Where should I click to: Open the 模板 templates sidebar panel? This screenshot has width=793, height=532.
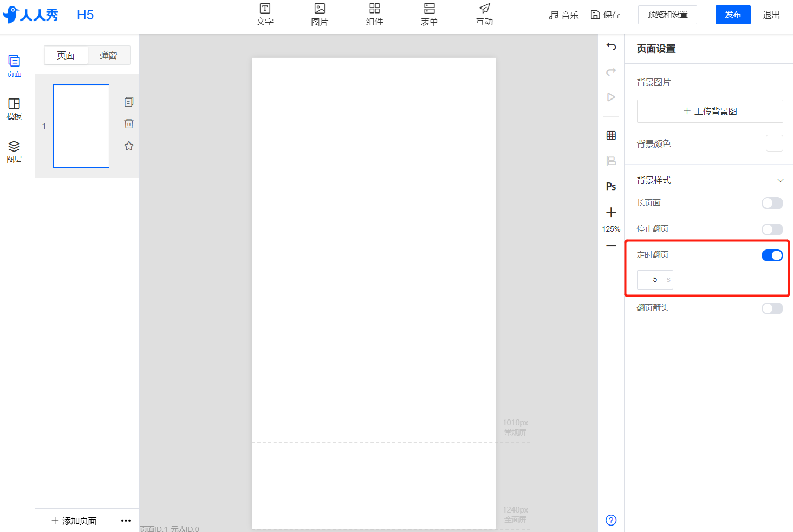[14, 109]
